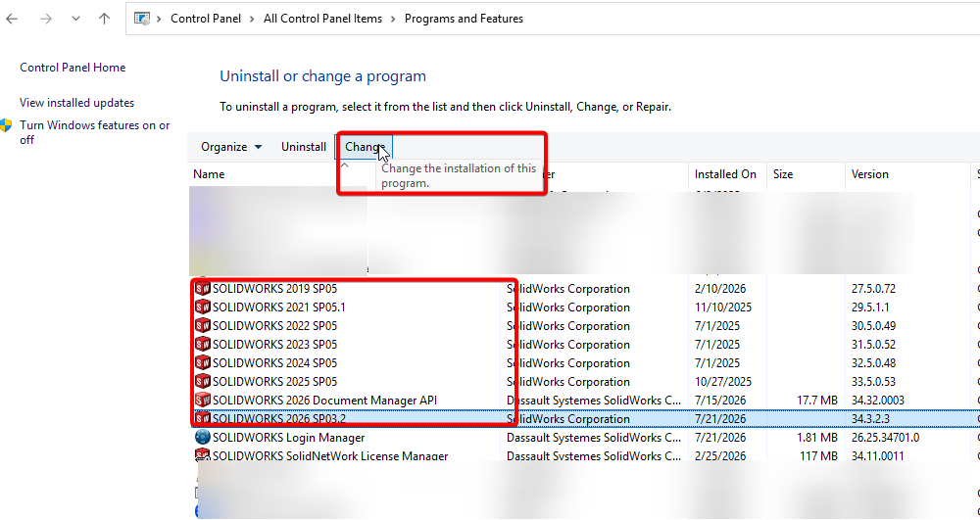Viewport: 980px width, 520px height.
Task: Click the Control Panel icon in address bar
Action: pos(142,19)
